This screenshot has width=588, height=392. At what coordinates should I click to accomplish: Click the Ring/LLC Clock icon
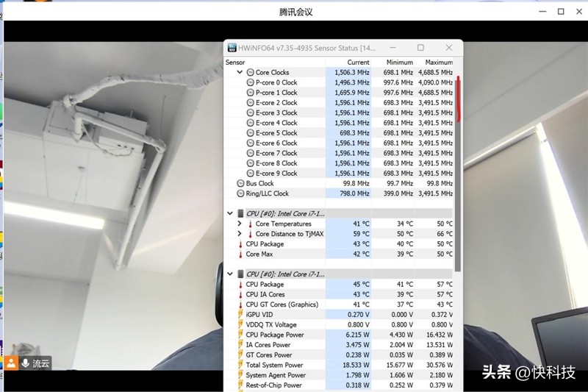tap(240, 193)
